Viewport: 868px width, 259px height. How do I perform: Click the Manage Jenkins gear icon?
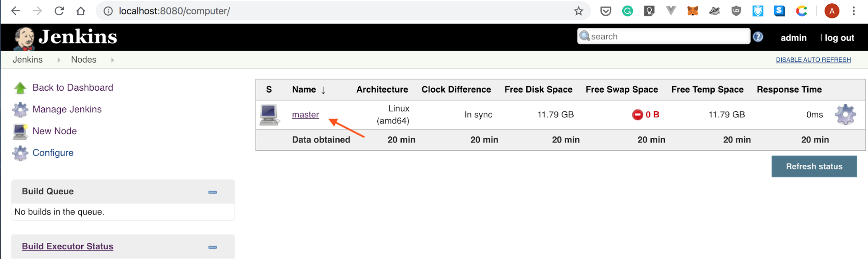click(x=20, y=110)
